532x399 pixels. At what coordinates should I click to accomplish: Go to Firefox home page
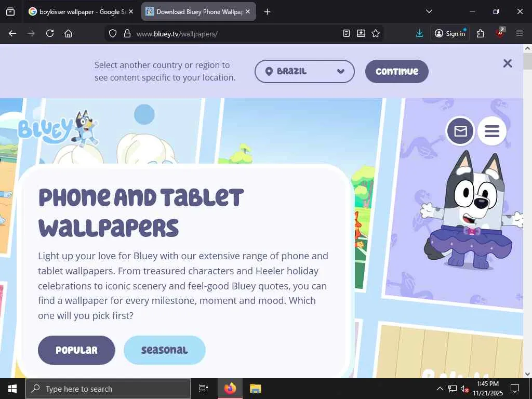[x=68, y=33]
